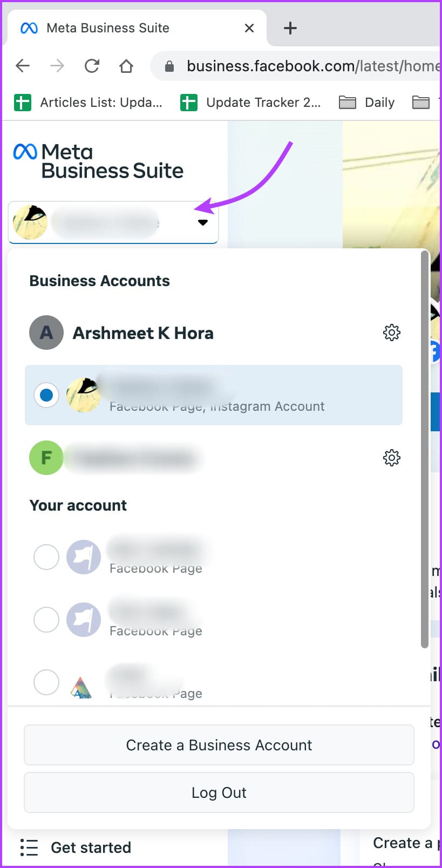Select first Facebook Page radio under Your account
This screenshot has height=868, width=442.
pos(46,557)
